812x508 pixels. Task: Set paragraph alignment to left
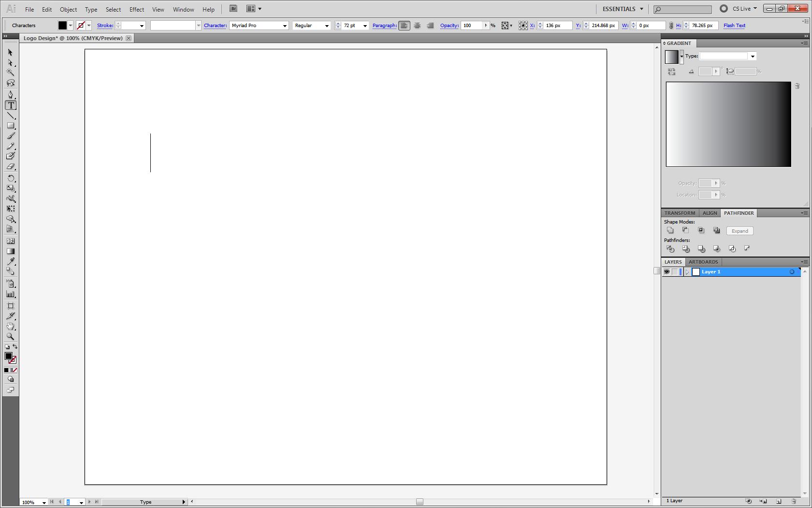click(404, 26)
